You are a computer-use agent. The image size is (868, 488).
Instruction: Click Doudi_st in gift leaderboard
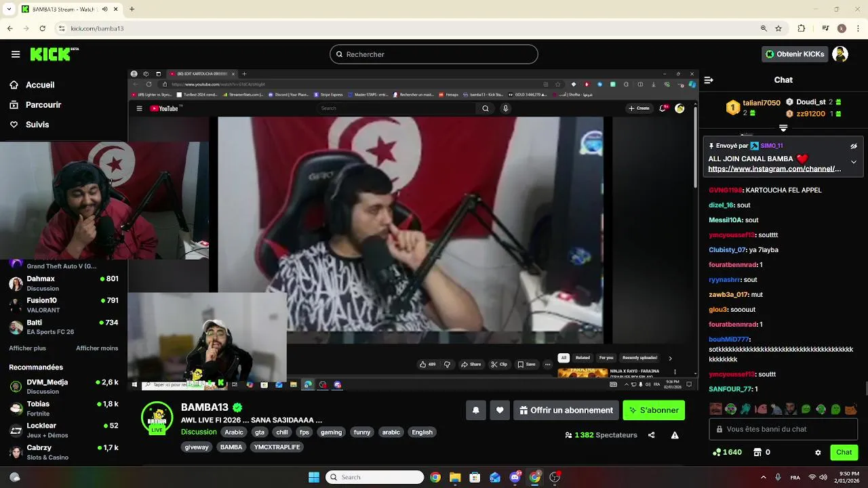[811, 102]
